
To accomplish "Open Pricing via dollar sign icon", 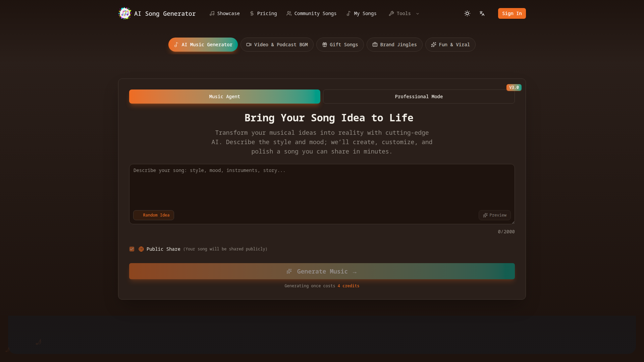I will click(252, 13).
